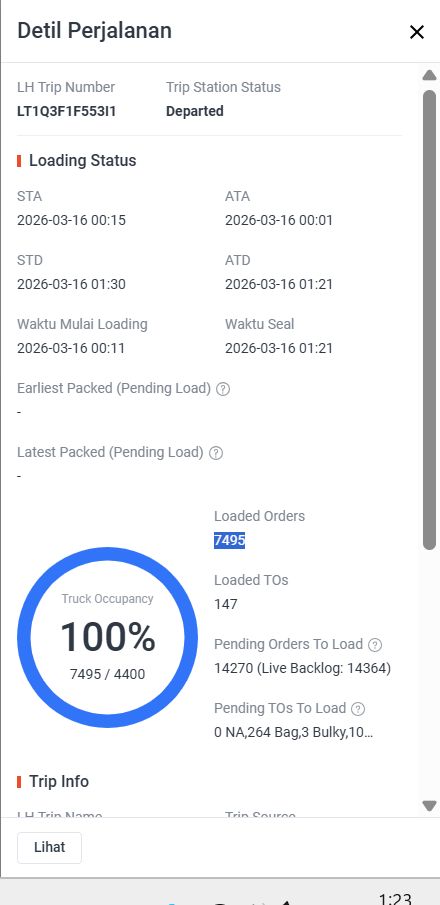The height and width of the screenshot is (905, 440).
Task: Click the Lihat button
Action: [50, 847]
